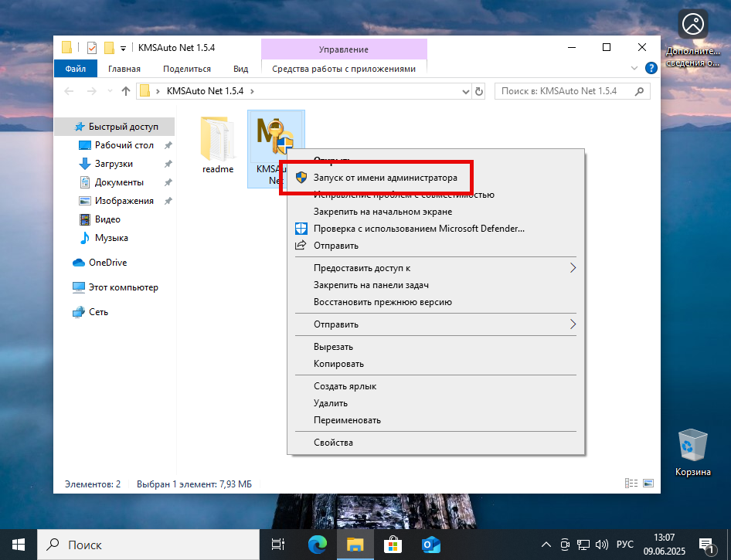Show hidden tray icons with the chevron
The image size is (731, 560).
pyautogui.click(x=546, y=545)
